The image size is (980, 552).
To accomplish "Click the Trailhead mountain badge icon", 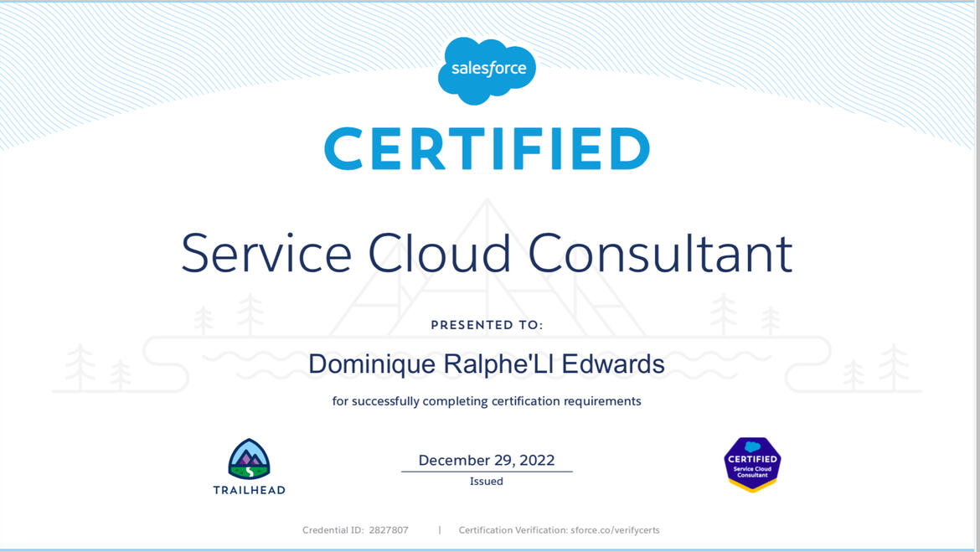I will point(249,459).
